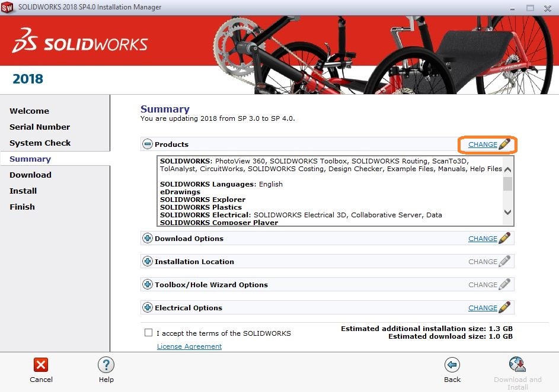Open Help with the question mark icon

point(106,365)
